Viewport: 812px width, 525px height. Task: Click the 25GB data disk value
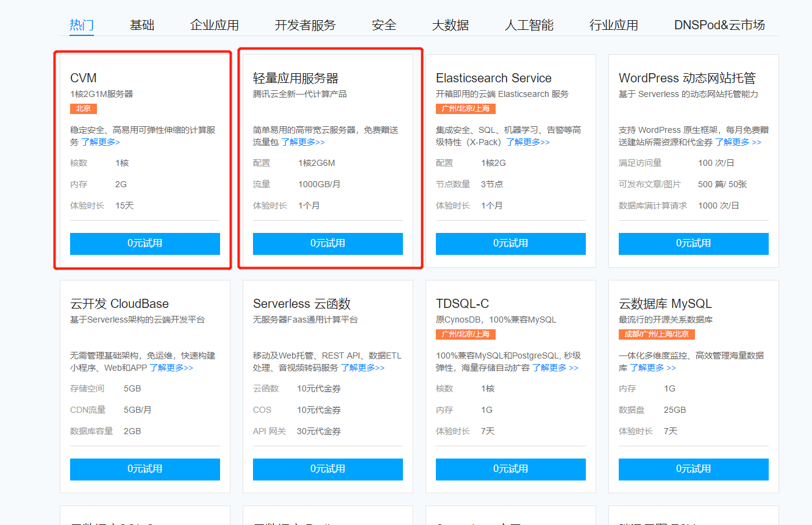pos(675,410)
